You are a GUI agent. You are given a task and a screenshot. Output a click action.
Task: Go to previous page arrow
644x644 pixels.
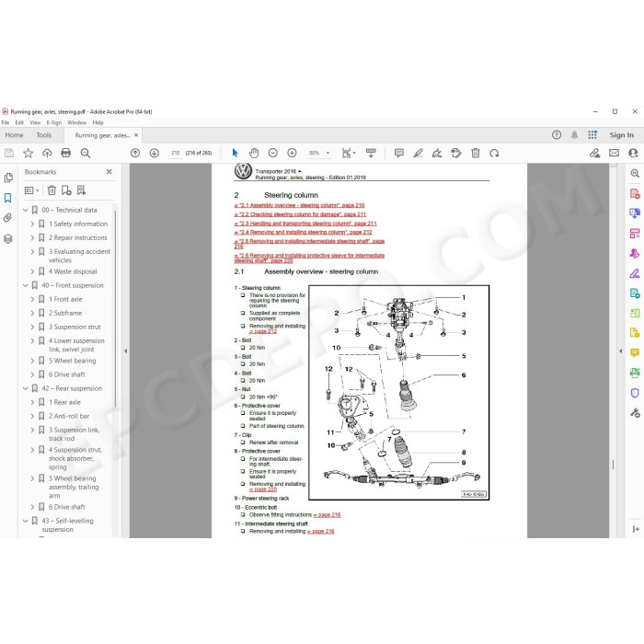click(135, 154)
